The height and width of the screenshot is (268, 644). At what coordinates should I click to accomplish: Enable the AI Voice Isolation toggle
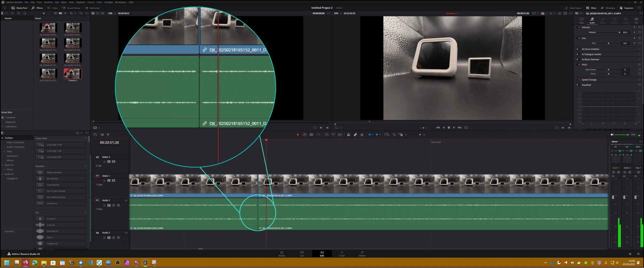point(577,49)
